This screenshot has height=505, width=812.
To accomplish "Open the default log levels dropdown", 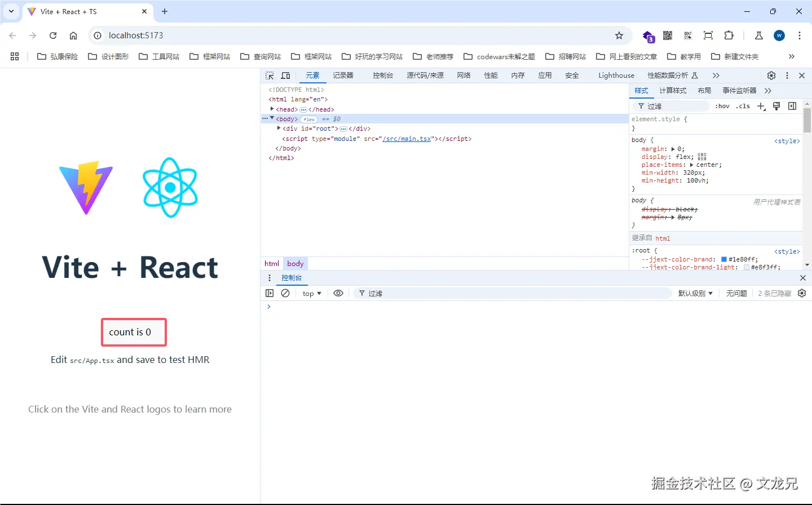I will [695, 293].
